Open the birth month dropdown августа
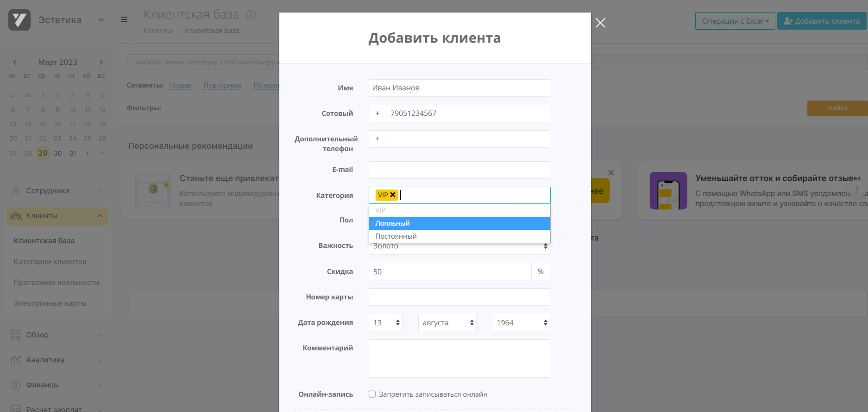Screen dimensions: 868x412 (x=447, y=323)
